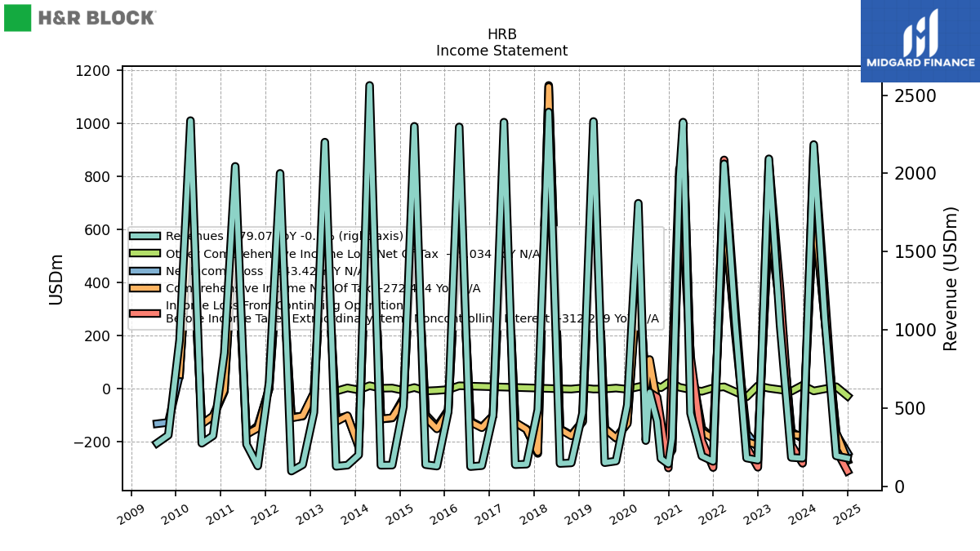Click the 2018 year label
This screenshot has width=980, height=551.
coord(533,513)
